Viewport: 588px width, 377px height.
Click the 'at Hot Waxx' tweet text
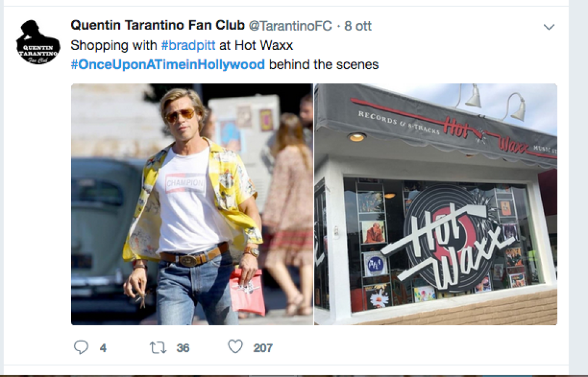tap(256, 45)
